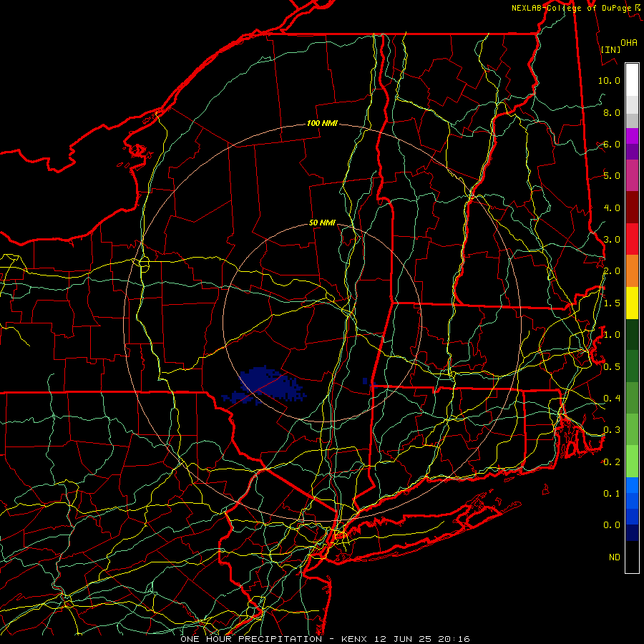Screen dimensions: 644x644
Task: Click the 0.0 legend value
Action: click(612, 525)
